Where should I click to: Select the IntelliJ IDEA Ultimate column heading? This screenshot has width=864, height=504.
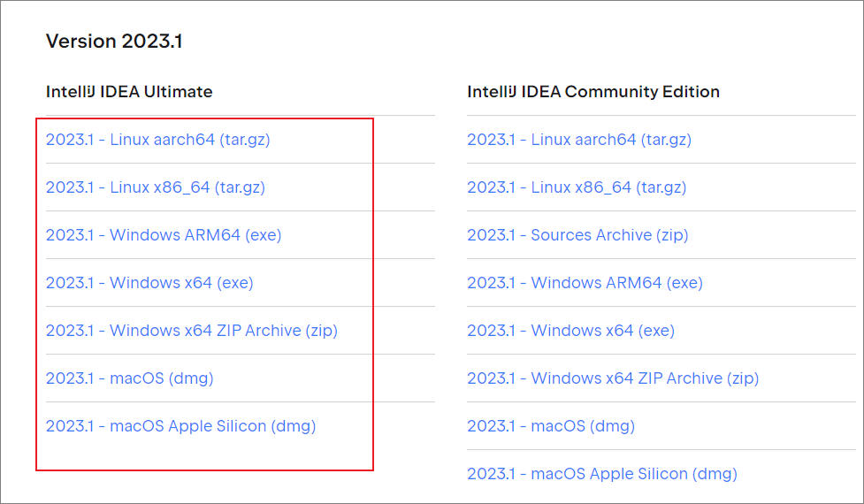pos(129,91)
